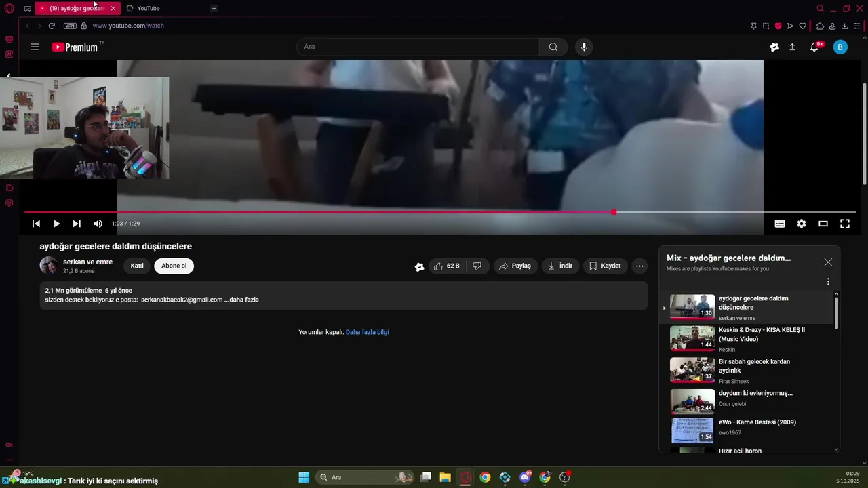Toggle subtitles on the player

(780, 224)
